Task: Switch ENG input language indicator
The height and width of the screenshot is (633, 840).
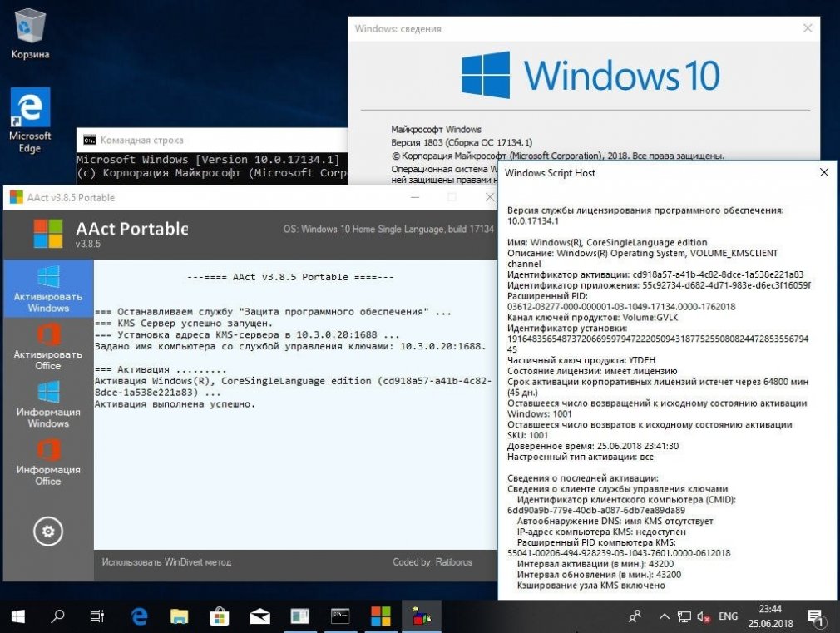Action: 728,616
